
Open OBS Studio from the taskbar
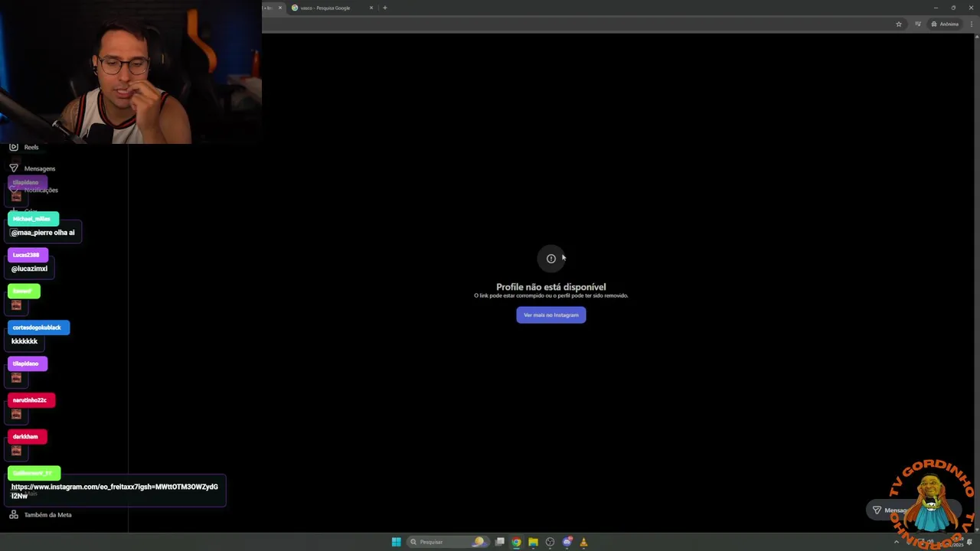(550, 542)
